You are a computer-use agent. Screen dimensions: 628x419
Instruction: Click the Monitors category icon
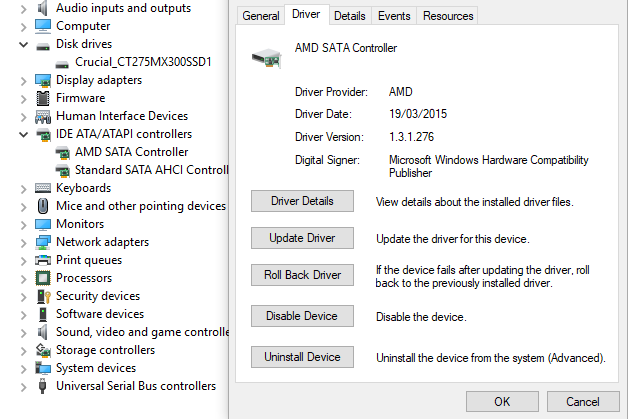(x=43, y=224)
